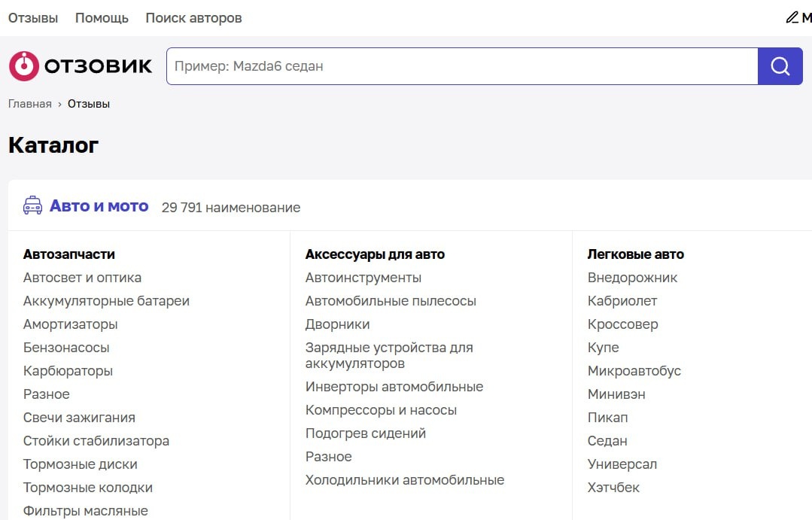Select Аккумуляторные батареи link

[x=106, y=301]
